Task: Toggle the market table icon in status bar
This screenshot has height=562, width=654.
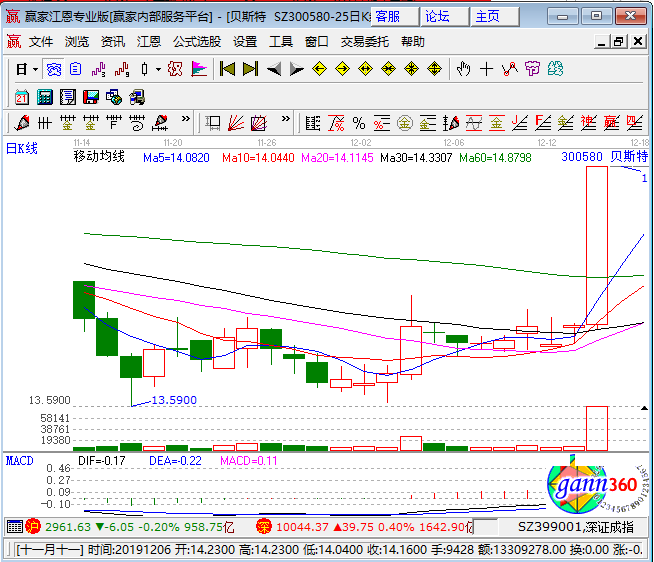Action: [x=15, y=527]
